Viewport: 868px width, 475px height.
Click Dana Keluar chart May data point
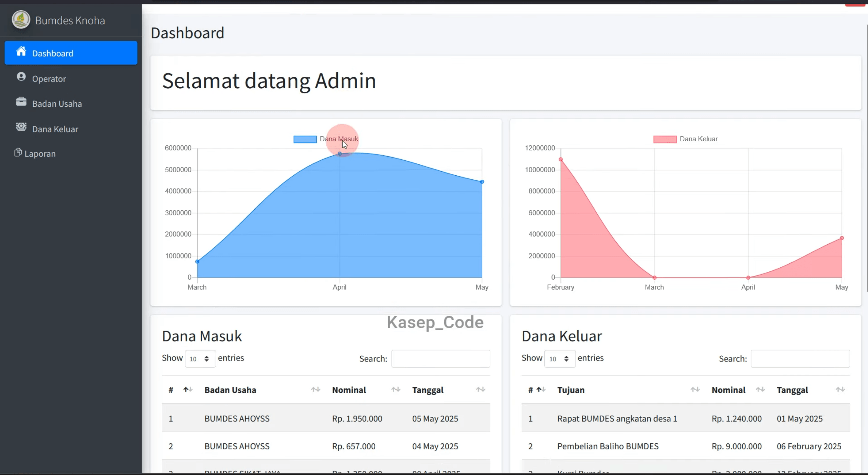click(x=842, y=238)
